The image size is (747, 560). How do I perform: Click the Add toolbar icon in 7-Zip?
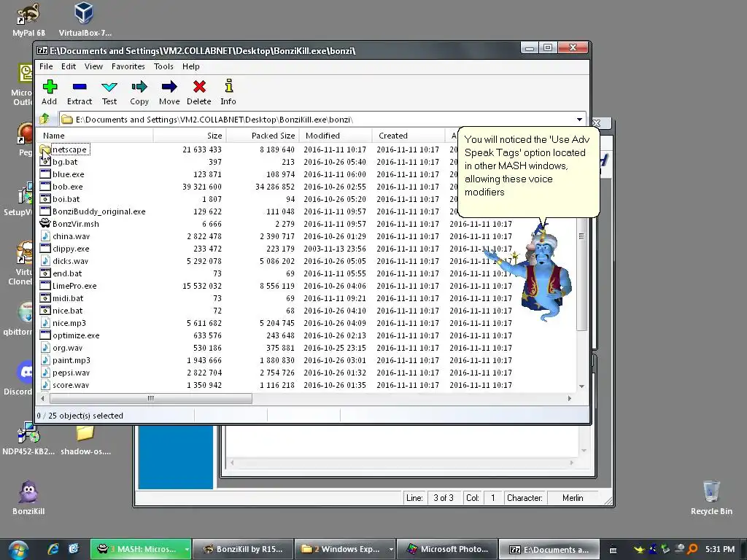50,87
